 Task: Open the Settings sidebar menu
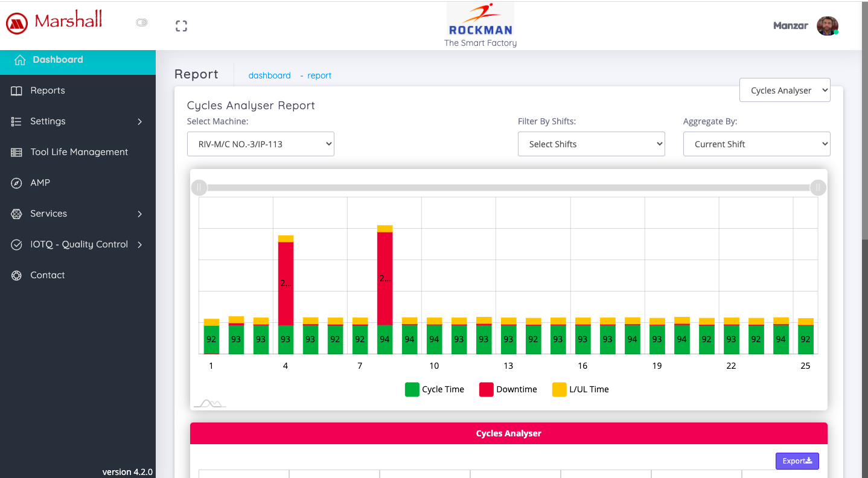click(78, 121)
